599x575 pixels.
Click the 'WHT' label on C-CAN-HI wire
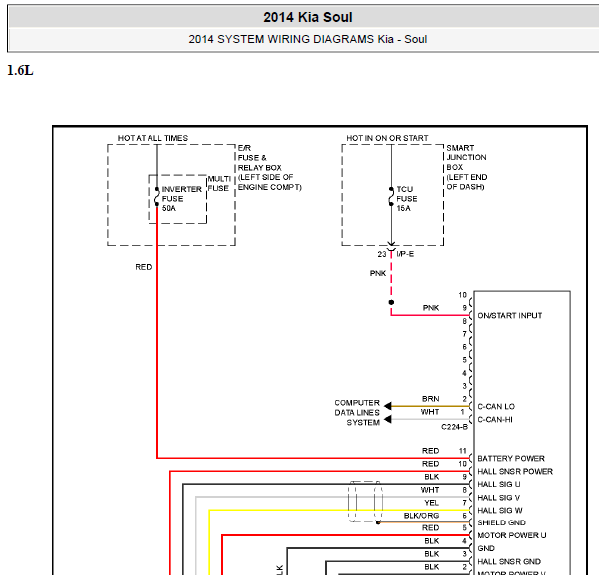point(430,412)
